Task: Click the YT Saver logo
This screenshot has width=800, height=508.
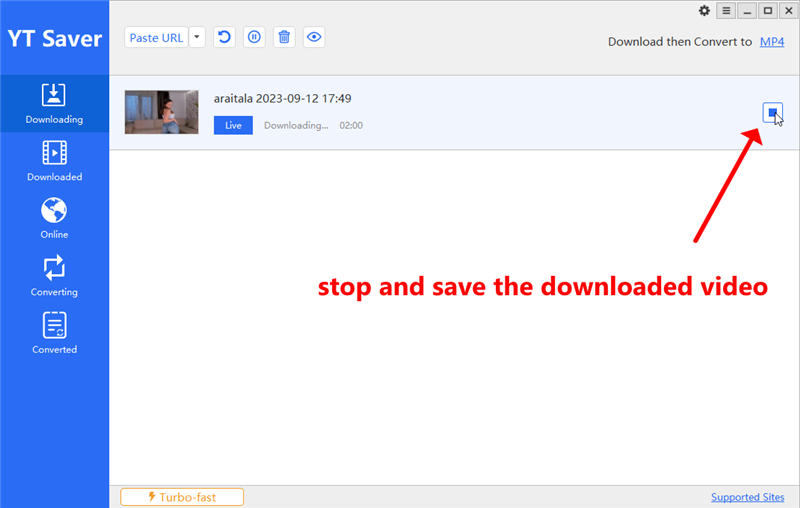Action: [55, 39]
